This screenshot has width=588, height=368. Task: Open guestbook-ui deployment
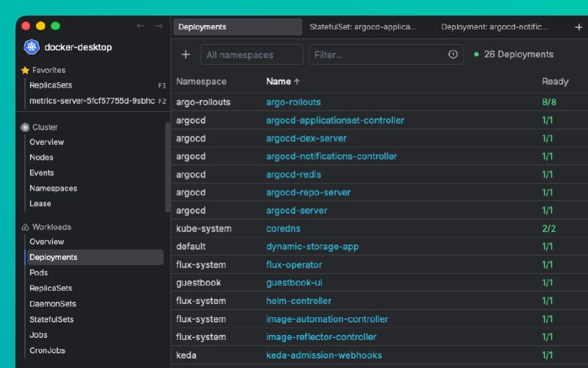294,283
